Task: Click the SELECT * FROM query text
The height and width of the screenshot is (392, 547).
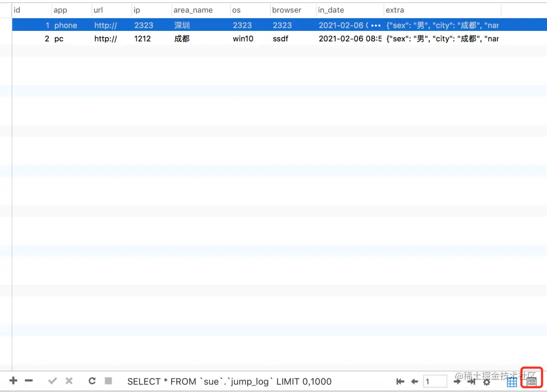Action: (x=229, y=381)
